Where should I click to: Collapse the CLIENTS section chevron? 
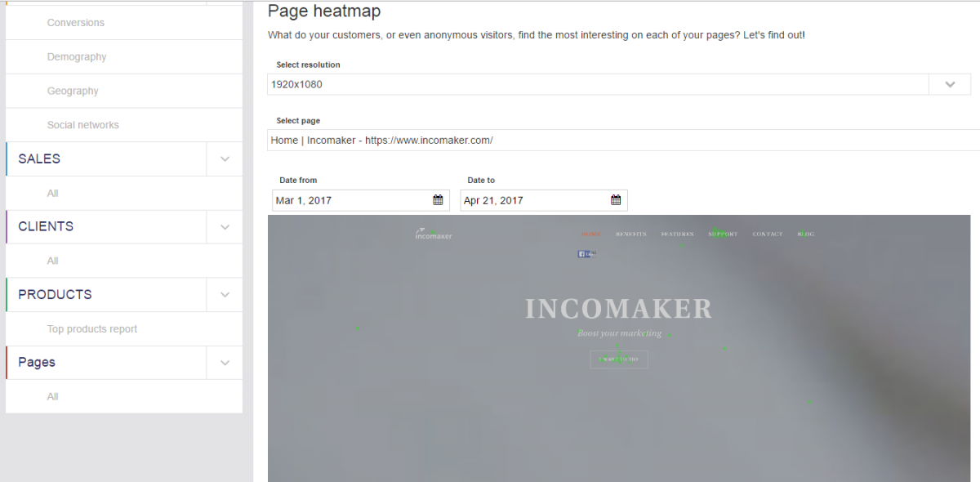(x=225, y=227)
